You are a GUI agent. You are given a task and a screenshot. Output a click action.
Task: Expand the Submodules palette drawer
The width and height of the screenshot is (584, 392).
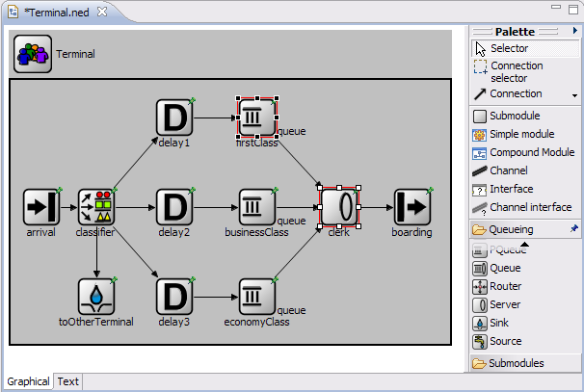click(525, 363)
